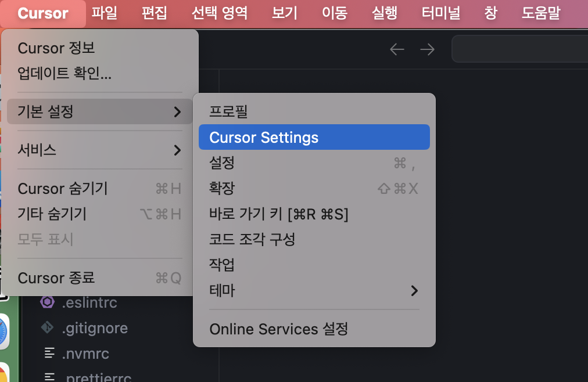Image resolution: width=588 pixels, height=382 pixels.
Task: Open the 선택 영역 menu
Action: (x=220, y=13)
